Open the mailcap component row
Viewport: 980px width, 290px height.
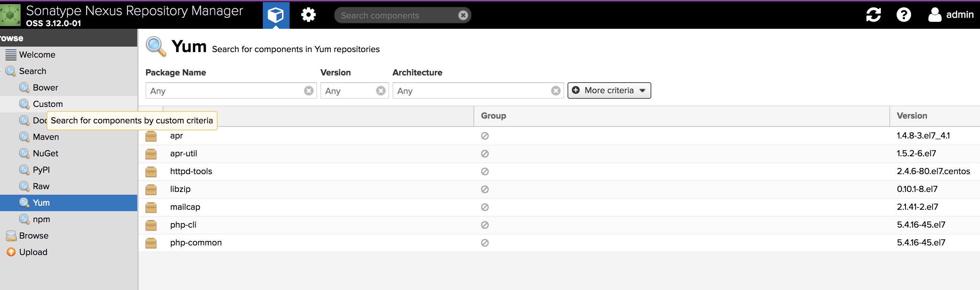click(559, 207)
